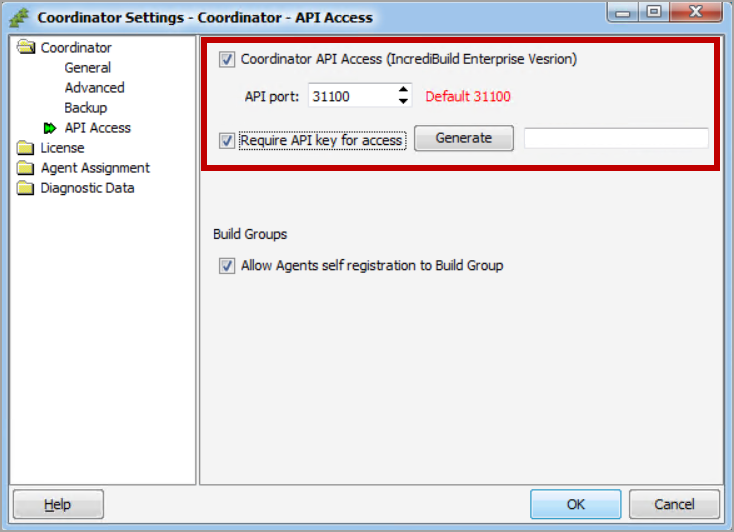This screenshot has width=734, height=532.
Task: Click the Coordinator Settings title bar icon
Action: click(18, 17)
